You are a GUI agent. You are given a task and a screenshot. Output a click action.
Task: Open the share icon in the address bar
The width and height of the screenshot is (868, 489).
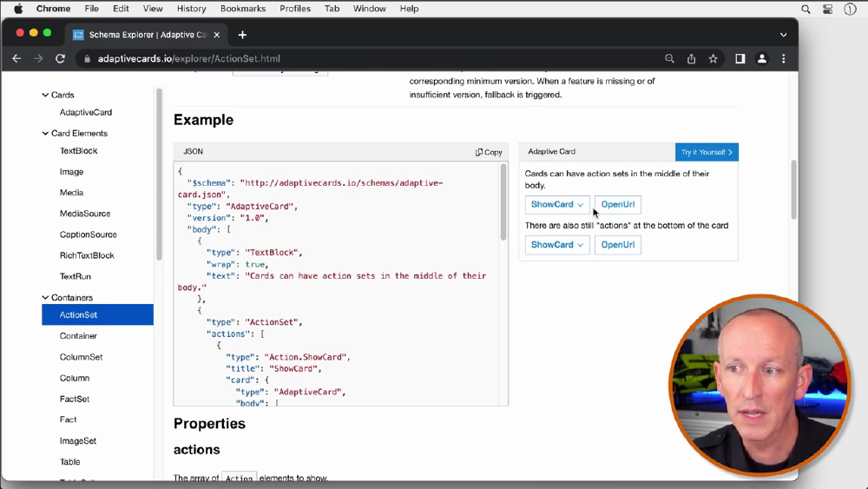691,59
